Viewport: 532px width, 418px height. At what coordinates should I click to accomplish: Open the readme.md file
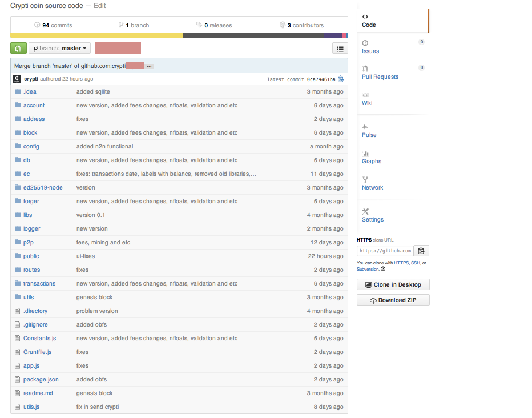[x=38, y=393]
